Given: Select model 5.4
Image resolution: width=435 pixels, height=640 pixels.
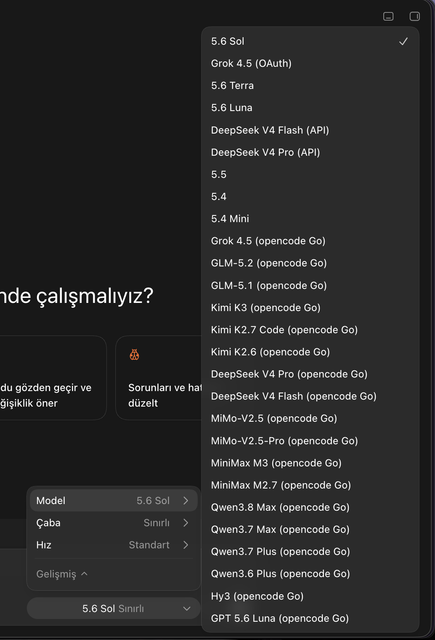Looking at the screenshot, I should click(310, 196).
